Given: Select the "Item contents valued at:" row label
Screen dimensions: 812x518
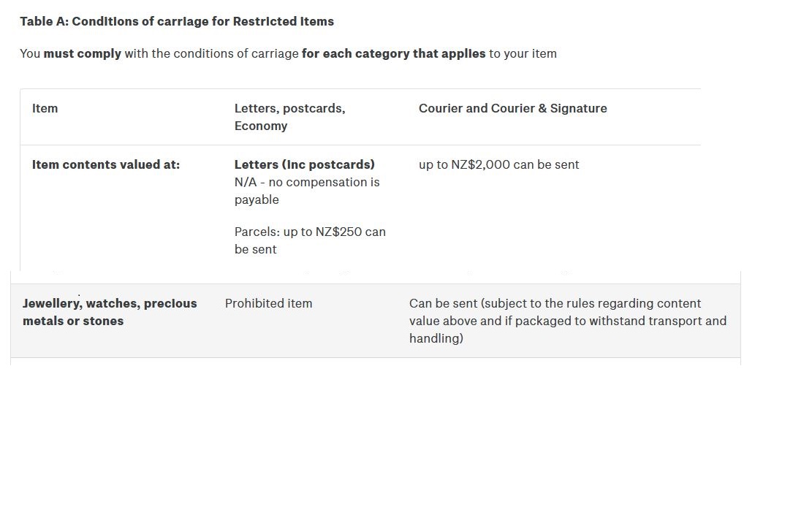Looking at the screenshot, I should tap(106, 164).
